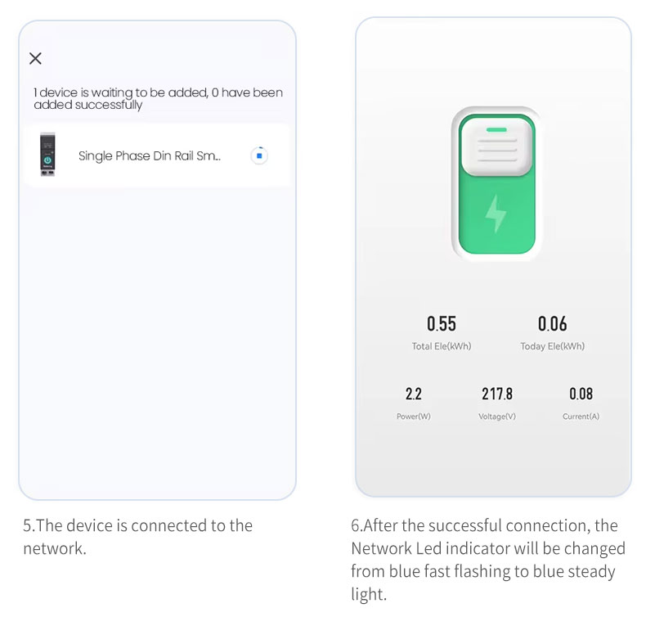
Task: Click the Din Rail device thumbnail image
Action: click(47, 155)
